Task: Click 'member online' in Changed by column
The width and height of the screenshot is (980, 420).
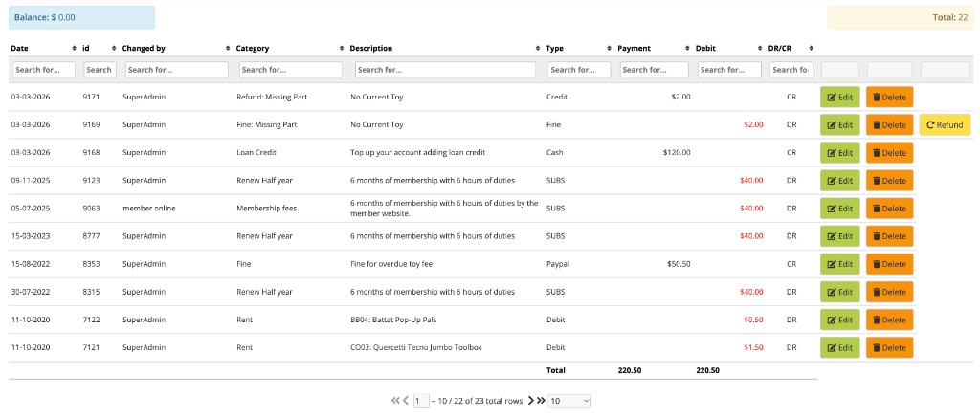Action: click(148, 209)
